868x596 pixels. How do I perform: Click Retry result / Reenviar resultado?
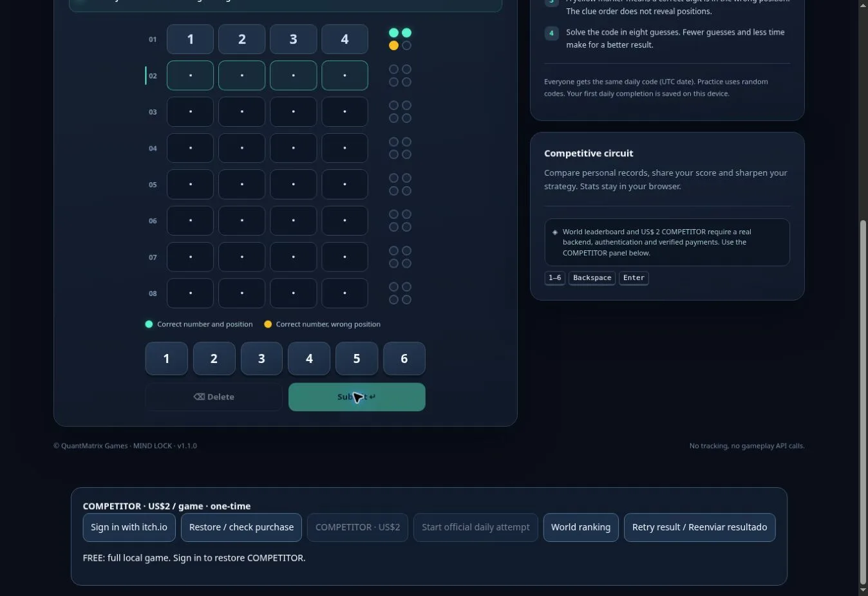[x=700, y=527]
